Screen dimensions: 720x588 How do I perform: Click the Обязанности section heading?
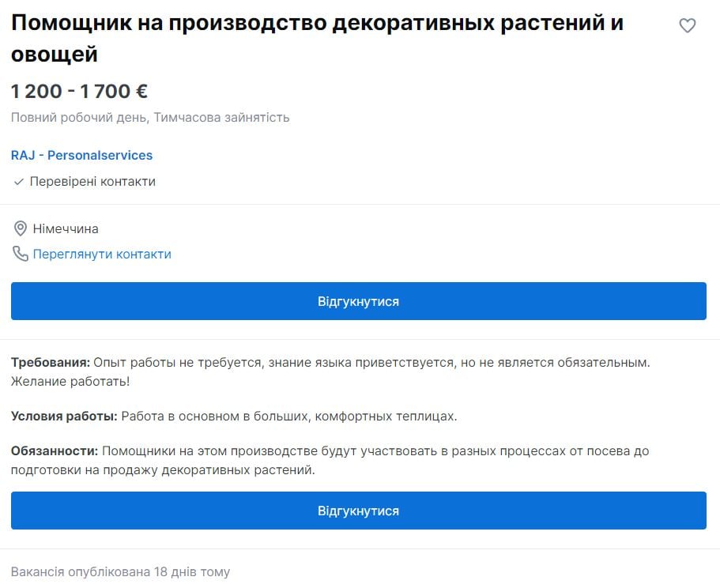(x=54, y=450)
